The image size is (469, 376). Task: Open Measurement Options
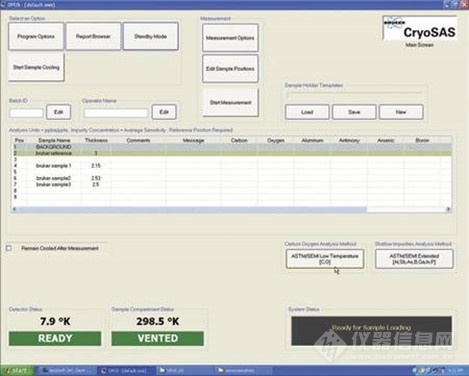pyautogui.click(x=230, y=38)
